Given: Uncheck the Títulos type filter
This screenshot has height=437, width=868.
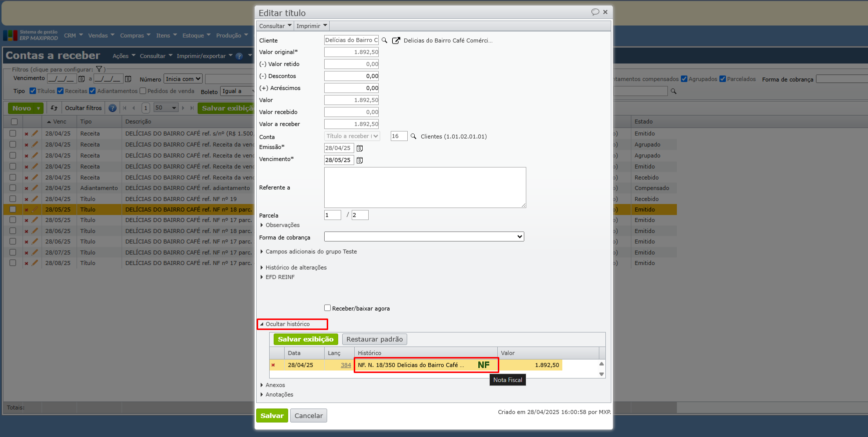Looking at the screenshot, I should (x=33, y=91).
